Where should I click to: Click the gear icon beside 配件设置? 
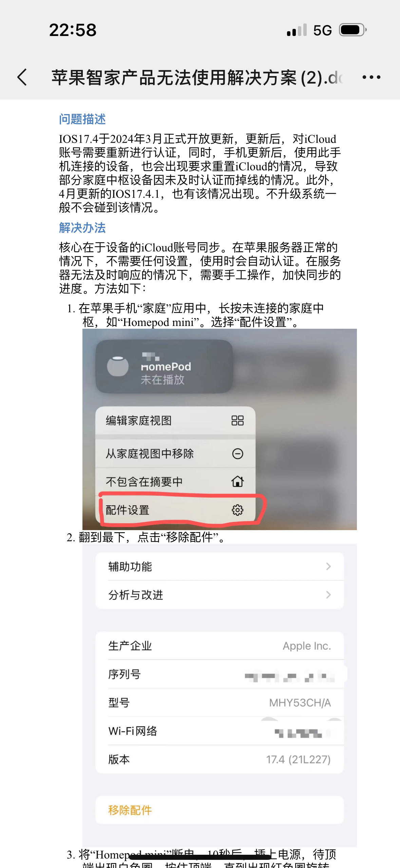coord(237,510)
